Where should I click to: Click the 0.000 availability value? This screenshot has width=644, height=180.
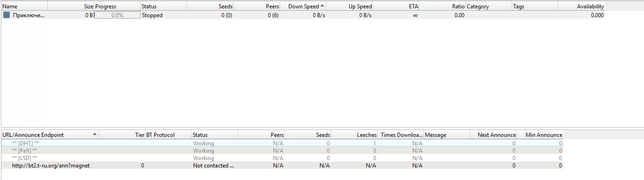(597, 15)
